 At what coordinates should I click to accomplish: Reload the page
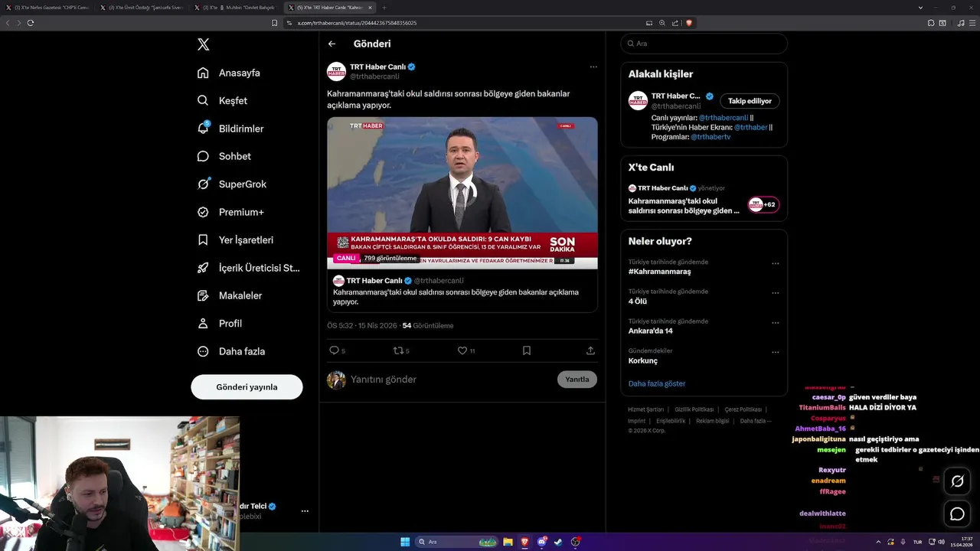pos(31,23)
